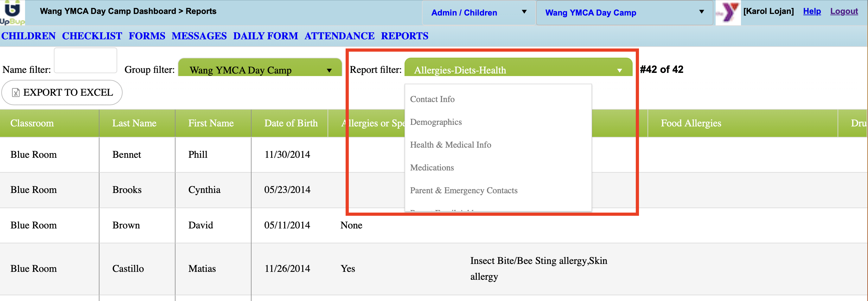Sort by Classroom column header
Screen dimensions: 868x301
coord(49,123)
